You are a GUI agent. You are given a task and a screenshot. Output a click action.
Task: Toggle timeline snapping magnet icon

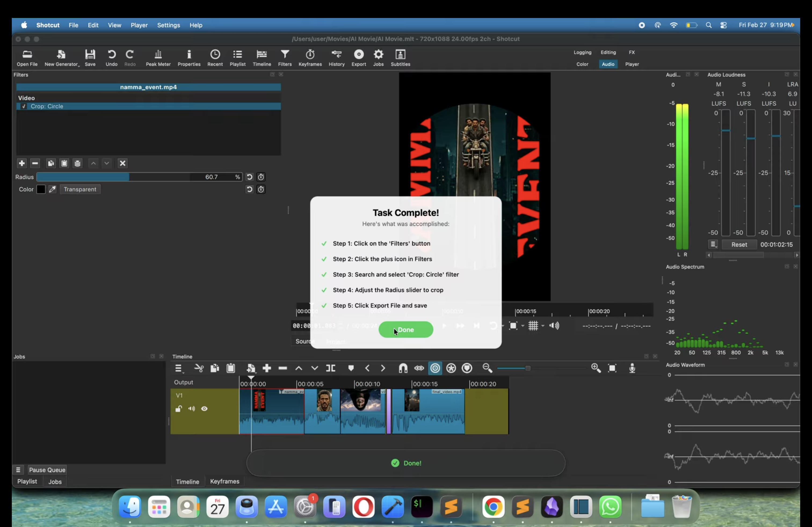click(x=403, y=368)
